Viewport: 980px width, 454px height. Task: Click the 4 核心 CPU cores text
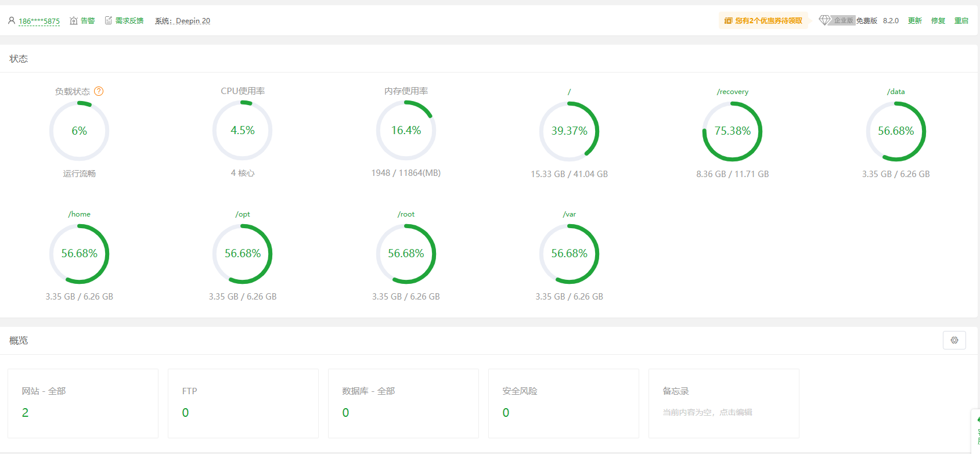pyautogui.click(x=243, y=173)
